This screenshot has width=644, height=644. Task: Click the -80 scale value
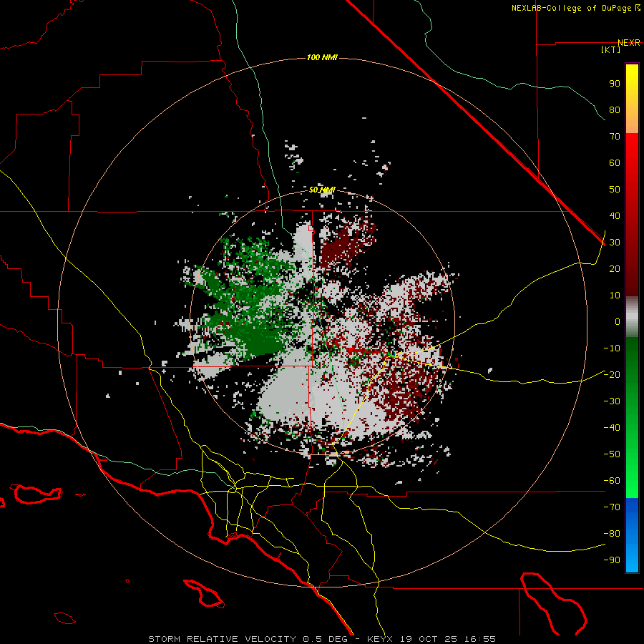612,534
